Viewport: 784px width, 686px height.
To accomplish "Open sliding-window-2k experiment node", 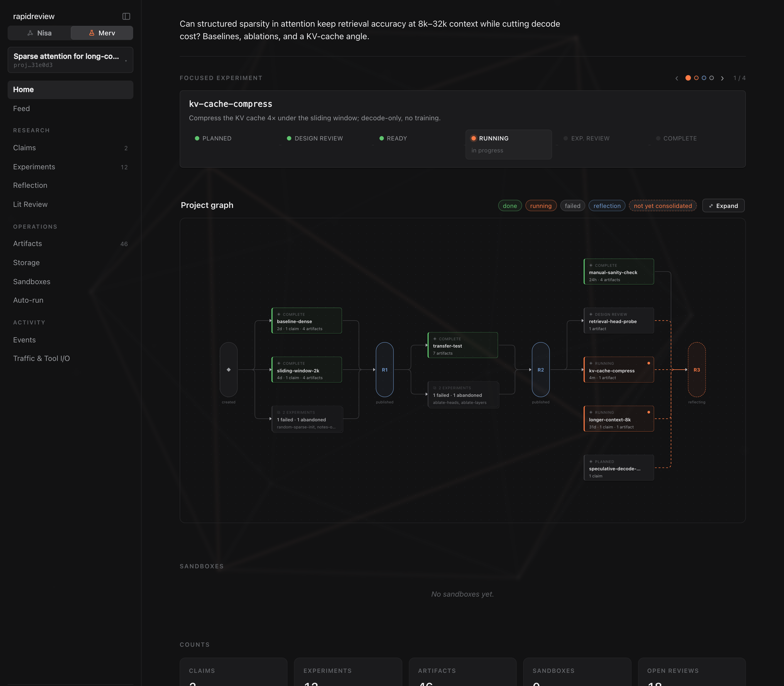I will tap(307, 369).
